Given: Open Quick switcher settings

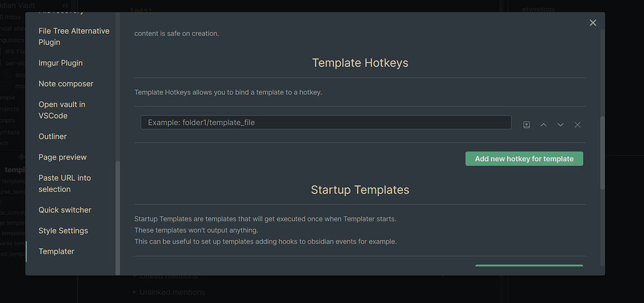Looking at the screenshot, I should tap(65, 210).
